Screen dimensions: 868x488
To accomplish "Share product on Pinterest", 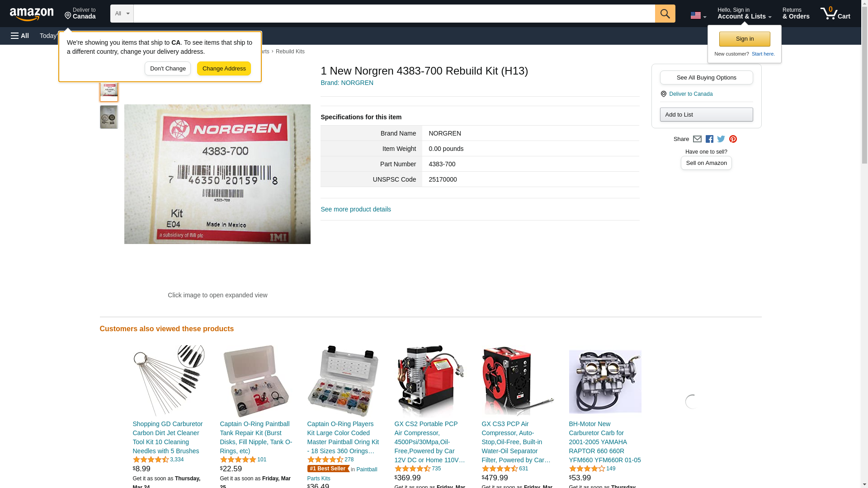I will (733, 139).
